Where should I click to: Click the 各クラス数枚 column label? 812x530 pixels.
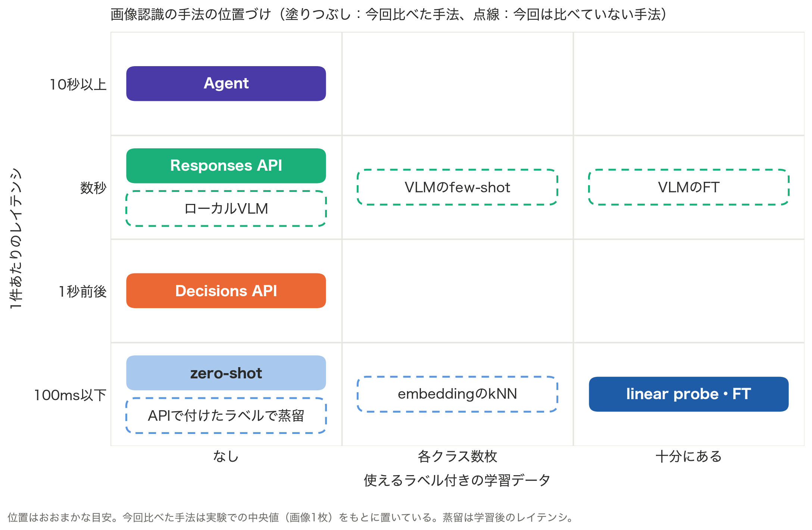pyautogui.click(x=457, y=456)
